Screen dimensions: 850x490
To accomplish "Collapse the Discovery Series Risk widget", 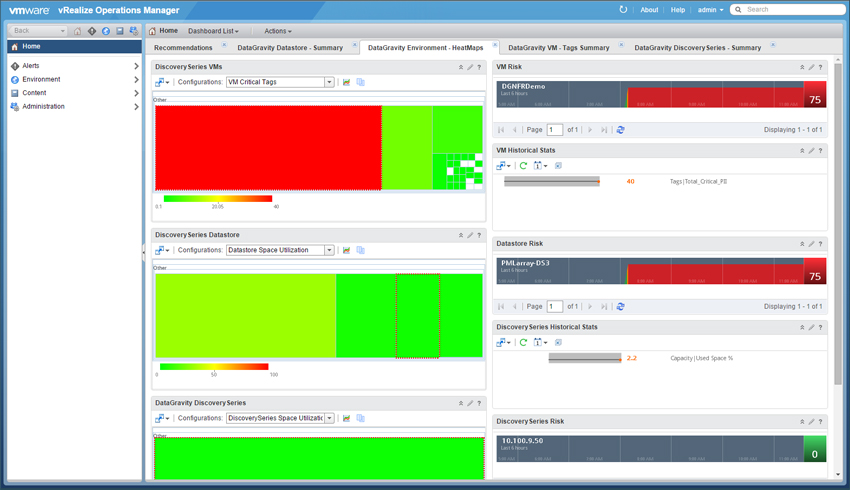I will (802, 422).
